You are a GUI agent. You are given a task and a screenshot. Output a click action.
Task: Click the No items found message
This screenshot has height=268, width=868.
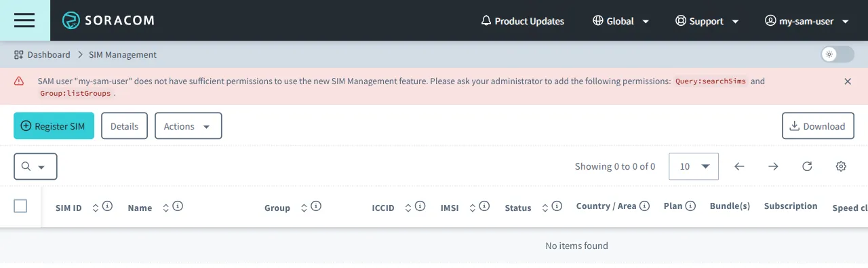(577, 246)
